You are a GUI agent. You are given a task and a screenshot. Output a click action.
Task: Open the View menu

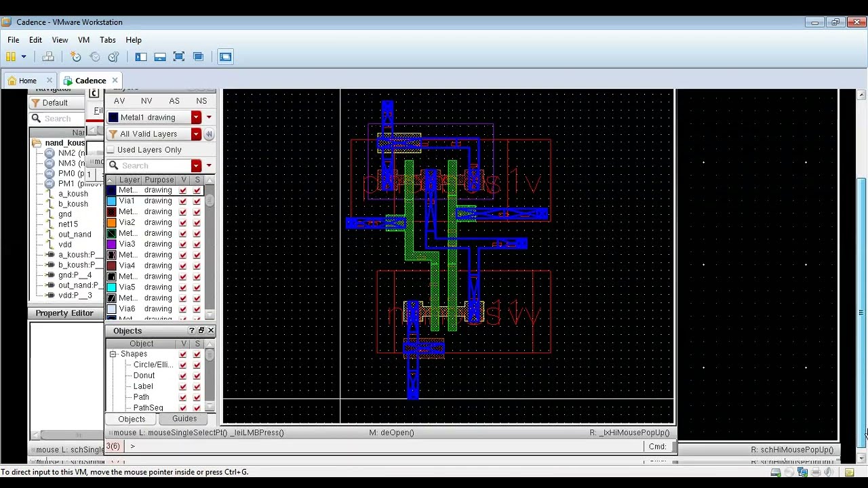[60, 40]
